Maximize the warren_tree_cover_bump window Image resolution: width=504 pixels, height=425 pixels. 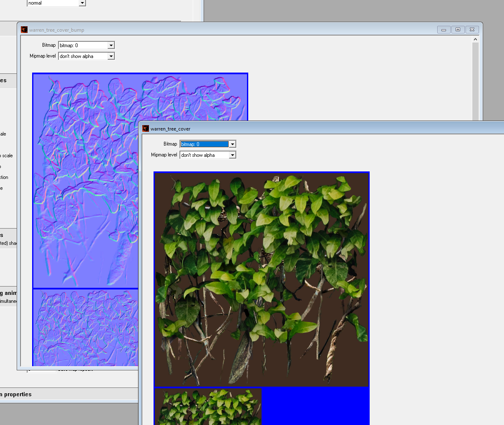[458, 30]
